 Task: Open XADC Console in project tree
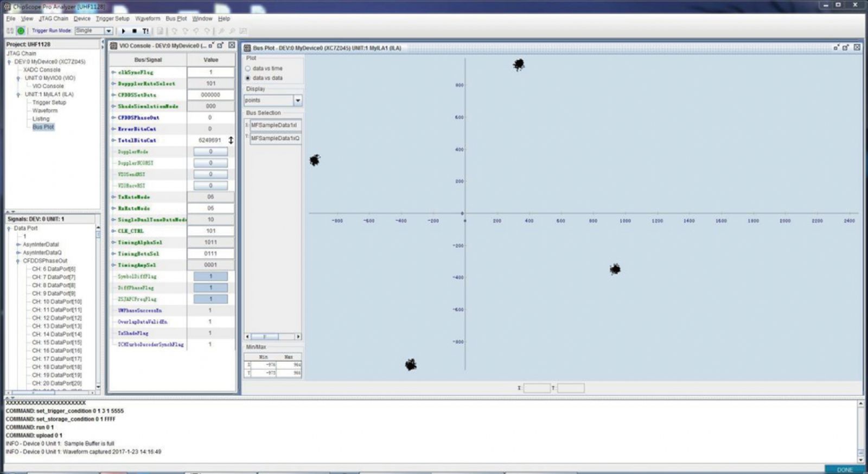(42, 70)
